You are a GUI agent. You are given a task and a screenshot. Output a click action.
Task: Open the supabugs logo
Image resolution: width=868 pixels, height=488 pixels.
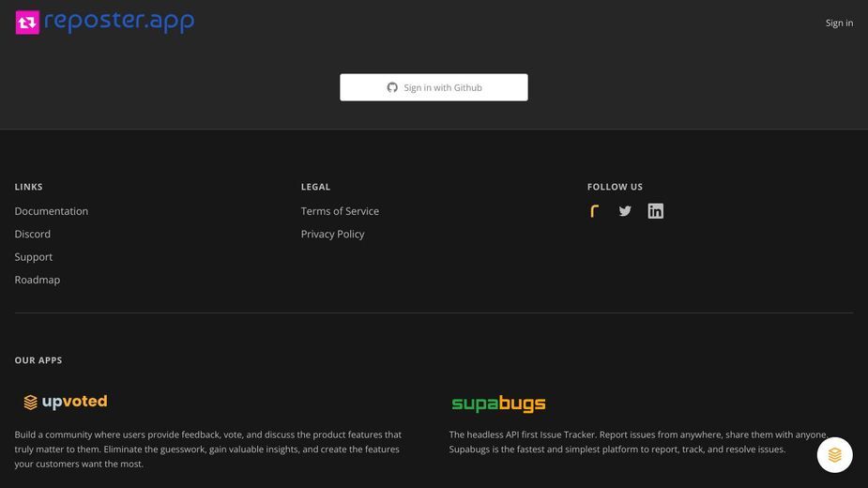pos(498,404)
